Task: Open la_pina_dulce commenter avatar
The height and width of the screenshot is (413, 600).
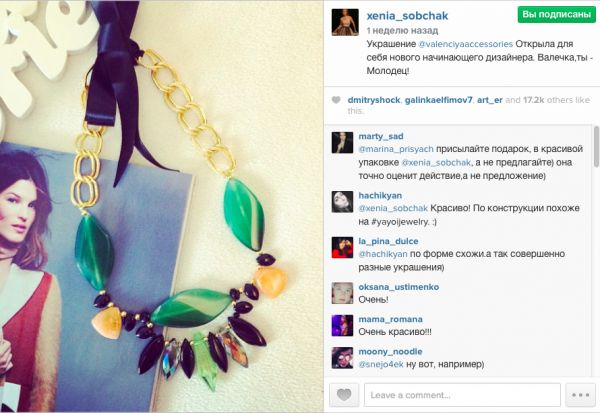Action: [x=342, y=248]
